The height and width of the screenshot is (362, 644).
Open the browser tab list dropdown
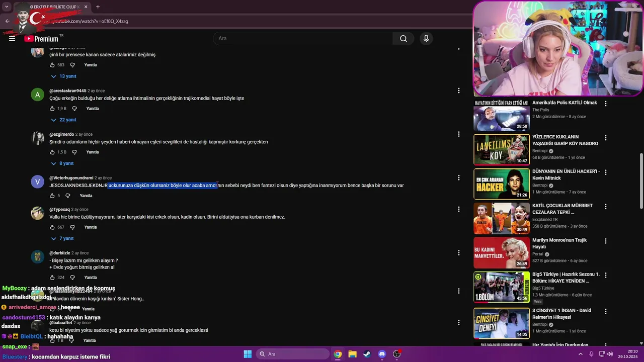tap(7, 7)
